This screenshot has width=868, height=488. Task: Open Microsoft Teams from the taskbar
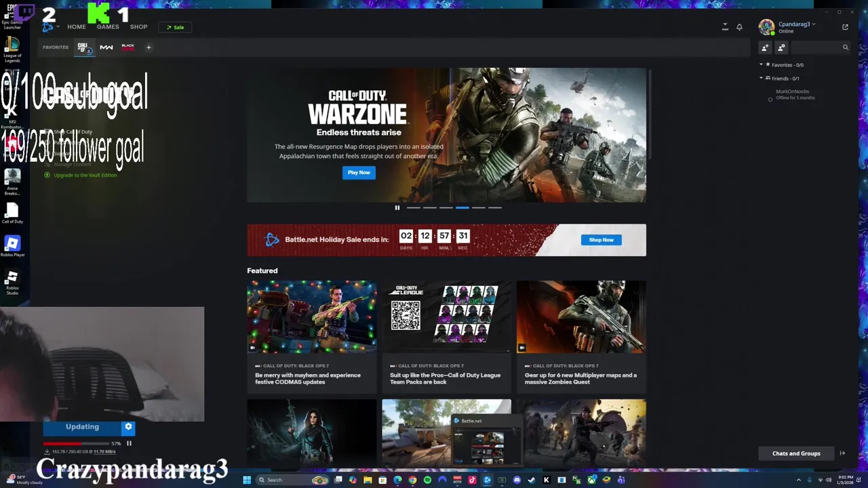tap(621, 480)
